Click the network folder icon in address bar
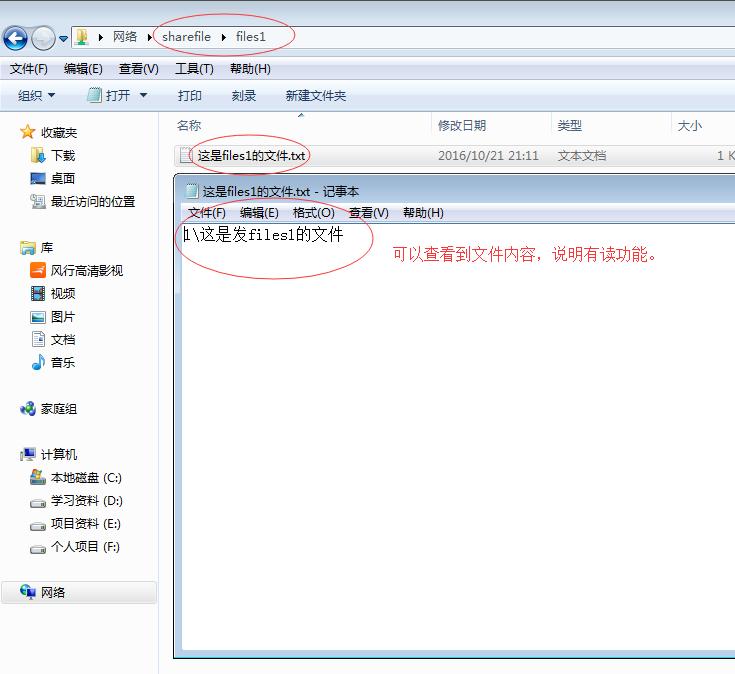The width and height of the screenshot is (735, 674). pos(82,37)
